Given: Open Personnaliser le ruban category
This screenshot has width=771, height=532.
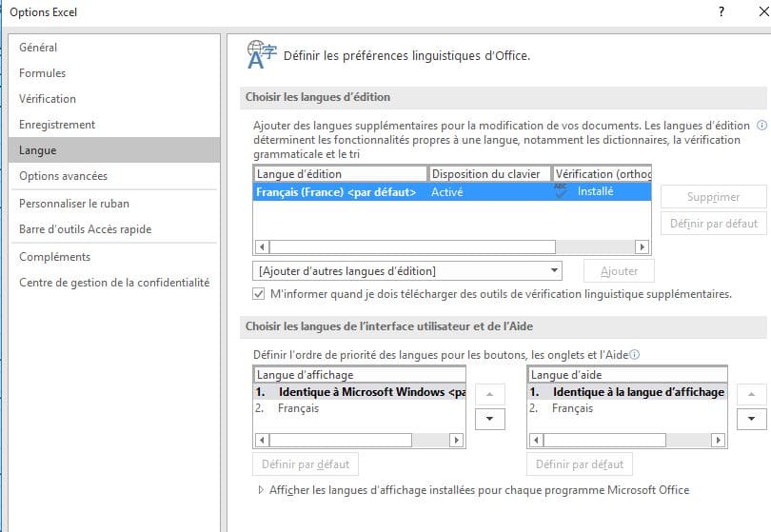Looking at the screenshot, I should pyautogui.click(x=114, y=203).
